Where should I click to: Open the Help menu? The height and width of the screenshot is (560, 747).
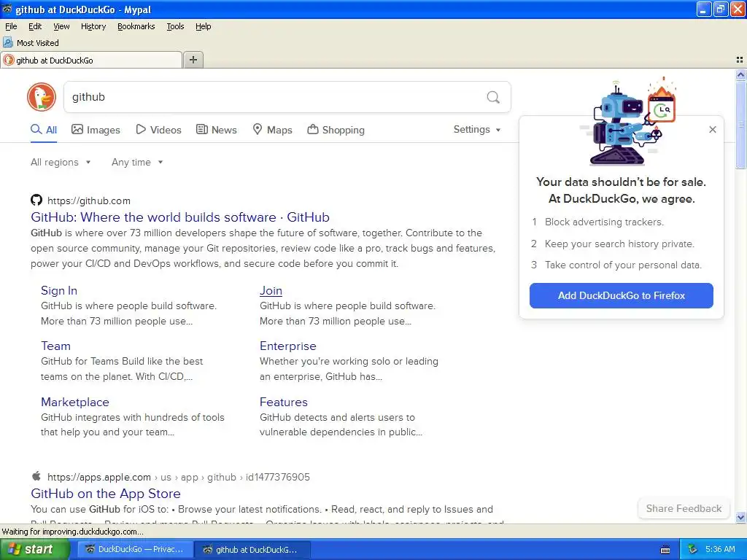tap(203, 27)
